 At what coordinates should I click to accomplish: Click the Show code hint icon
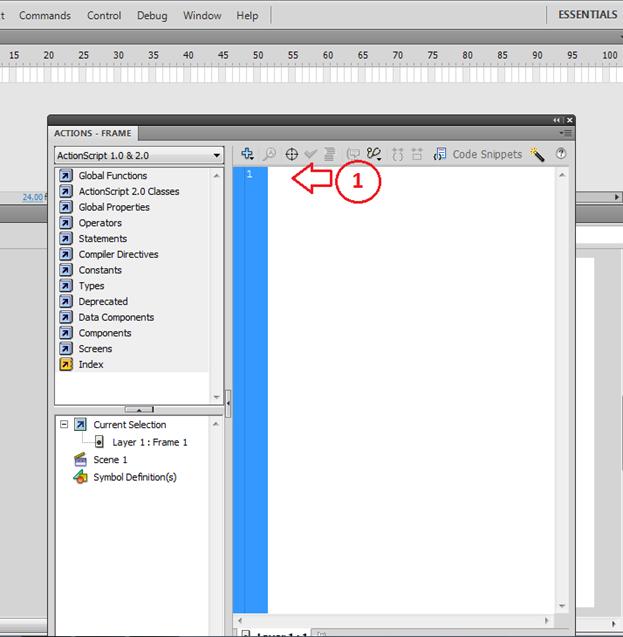click(353, 154)
